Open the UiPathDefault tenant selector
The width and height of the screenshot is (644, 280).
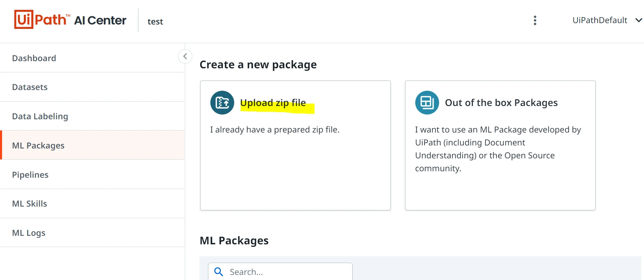(607, 20)
